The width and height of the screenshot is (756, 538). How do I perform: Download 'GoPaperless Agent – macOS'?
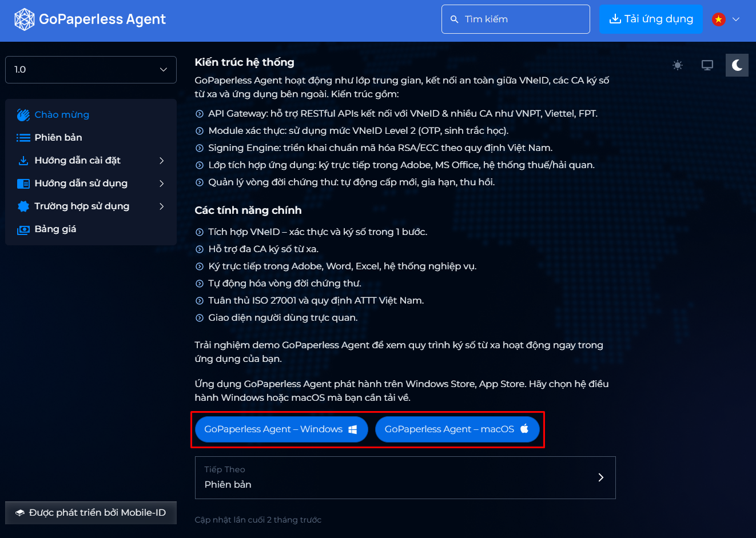(457, 429)
